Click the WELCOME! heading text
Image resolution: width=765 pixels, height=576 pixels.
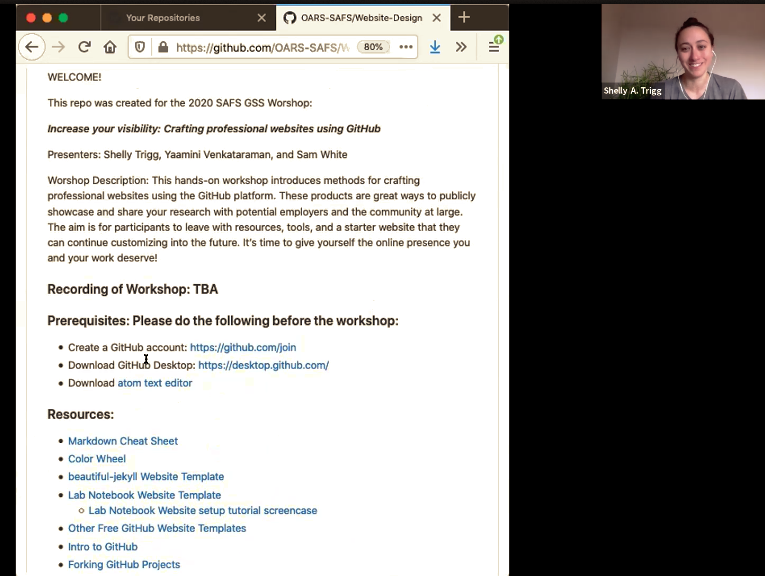pyautogui.click(x=74, y=77)
